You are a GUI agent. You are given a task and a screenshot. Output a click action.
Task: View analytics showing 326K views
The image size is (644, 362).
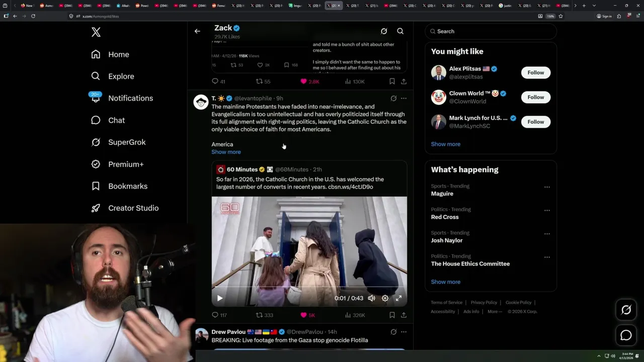[x=355, y=315]
